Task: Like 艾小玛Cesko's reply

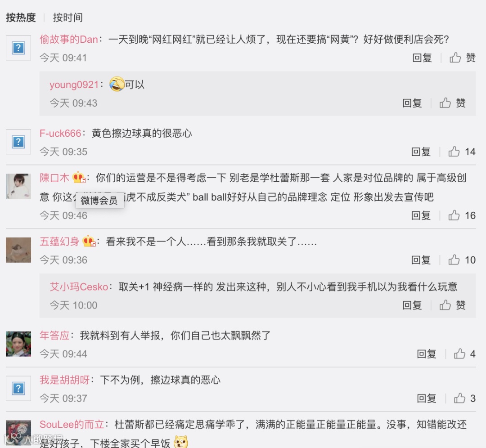Action: pos(452,305)
